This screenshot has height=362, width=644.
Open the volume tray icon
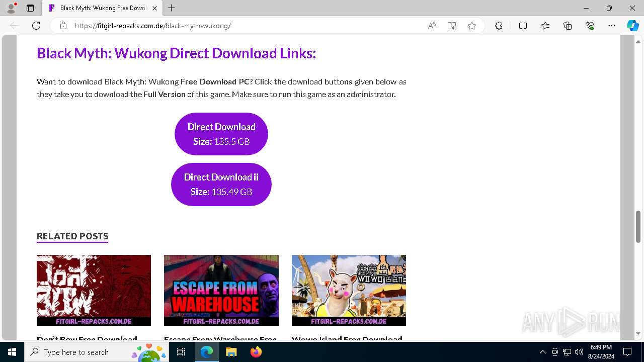(x=579, y=352)
